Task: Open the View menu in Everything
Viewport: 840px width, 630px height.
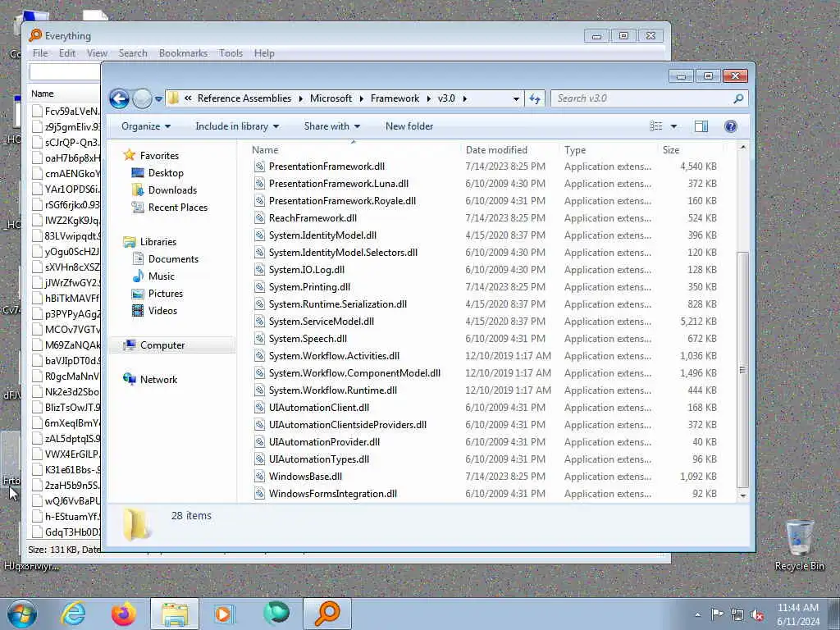Action: 97,53
